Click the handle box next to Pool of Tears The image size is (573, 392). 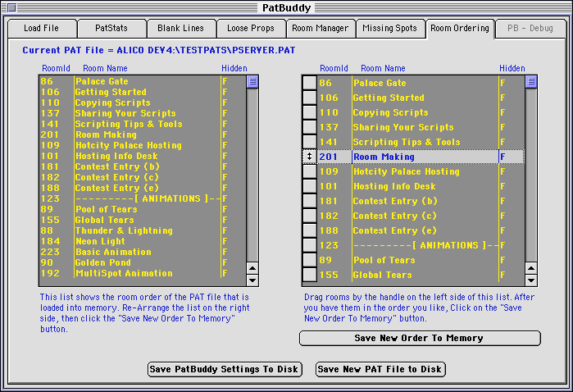[x=309, y=260]
